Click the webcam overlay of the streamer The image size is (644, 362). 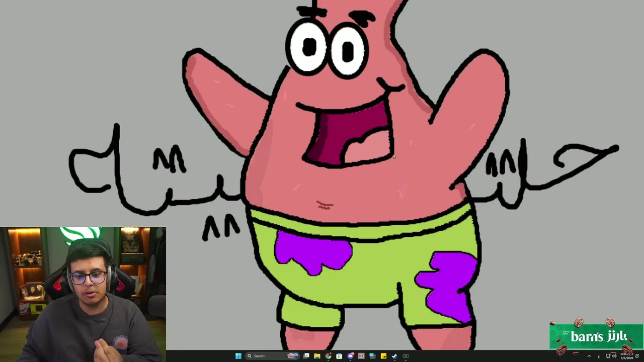tap(83, 295)
